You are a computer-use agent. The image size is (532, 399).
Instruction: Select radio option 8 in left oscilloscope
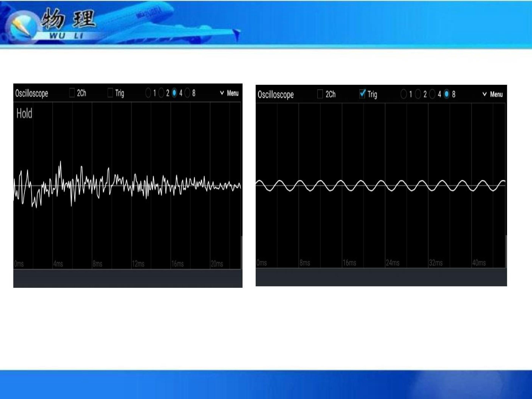(x=187, y=93)
